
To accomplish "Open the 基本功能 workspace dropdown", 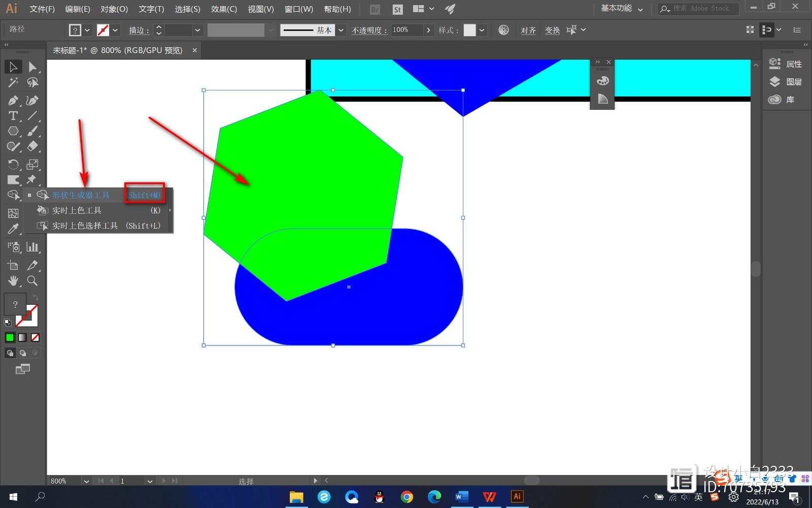I will (622, 9).
